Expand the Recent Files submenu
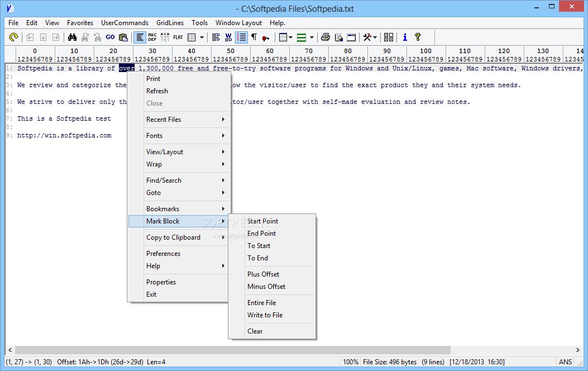The width and height of the screenshot is (588, 371). click(x=179, y=120)
